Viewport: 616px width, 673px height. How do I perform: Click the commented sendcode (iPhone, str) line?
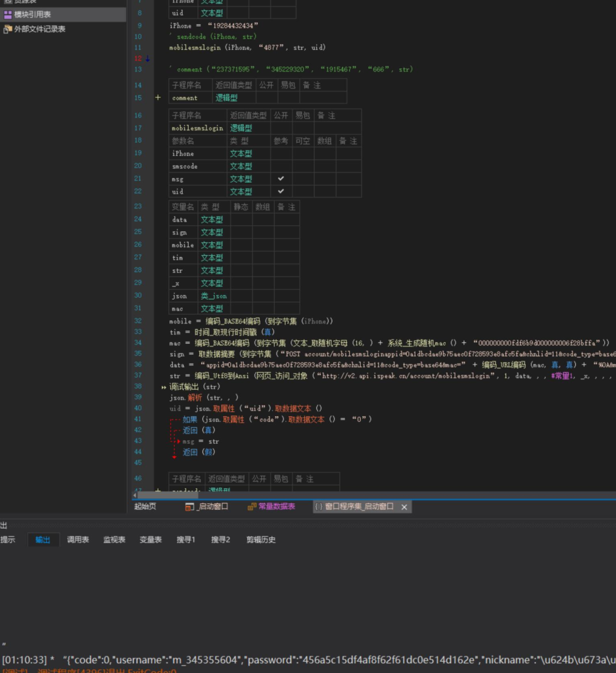213,37
